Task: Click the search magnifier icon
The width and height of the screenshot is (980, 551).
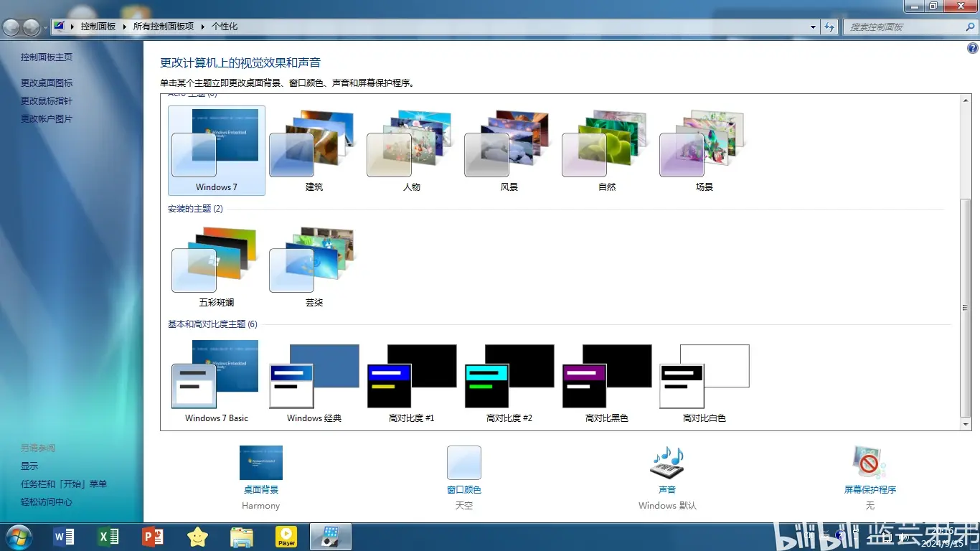Action: (x=971, y=27)
